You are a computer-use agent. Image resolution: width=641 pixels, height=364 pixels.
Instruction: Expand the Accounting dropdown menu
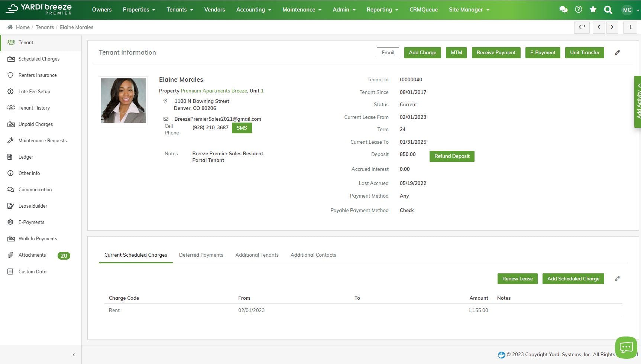point(253,10)
